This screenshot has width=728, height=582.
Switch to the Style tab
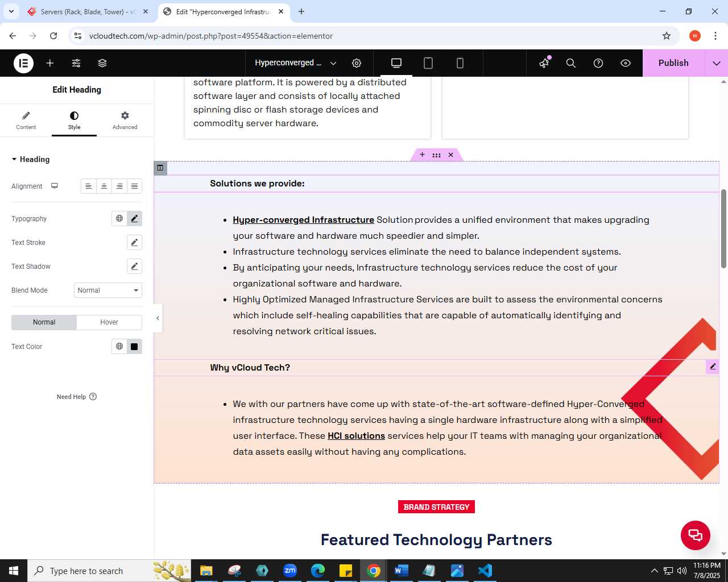(74, 120)
